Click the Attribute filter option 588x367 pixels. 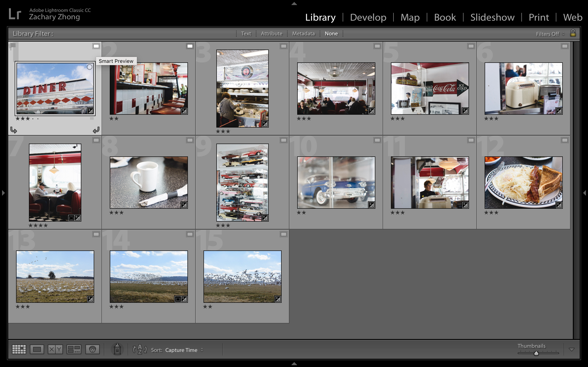click(271, 33)
